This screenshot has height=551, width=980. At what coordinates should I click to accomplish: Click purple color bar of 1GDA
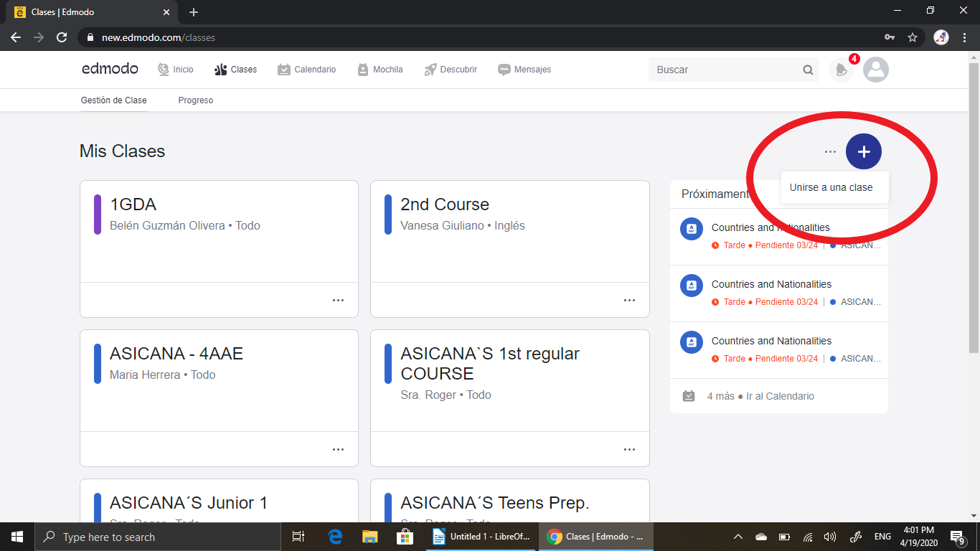(98, 215)
